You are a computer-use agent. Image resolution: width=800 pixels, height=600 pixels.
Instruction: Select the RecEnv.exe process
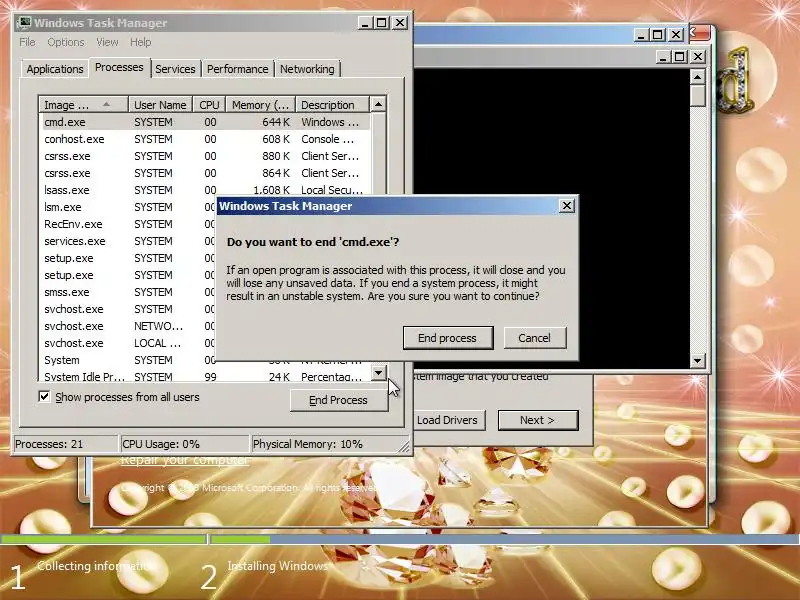pyautogui.click(x=128, y=224)
